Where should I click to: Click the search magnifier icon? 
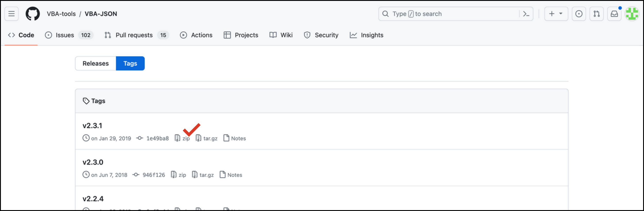pyautogui.click(x=386, y=14)
